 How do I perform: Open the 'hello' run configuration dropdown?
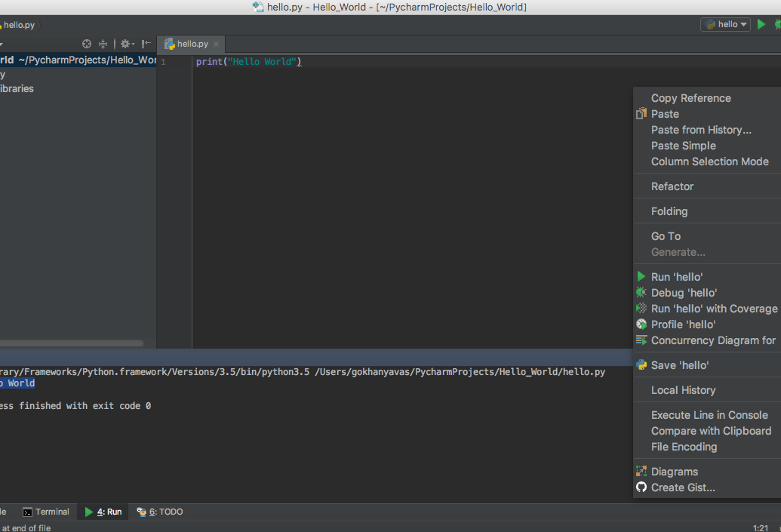[724, 24]
